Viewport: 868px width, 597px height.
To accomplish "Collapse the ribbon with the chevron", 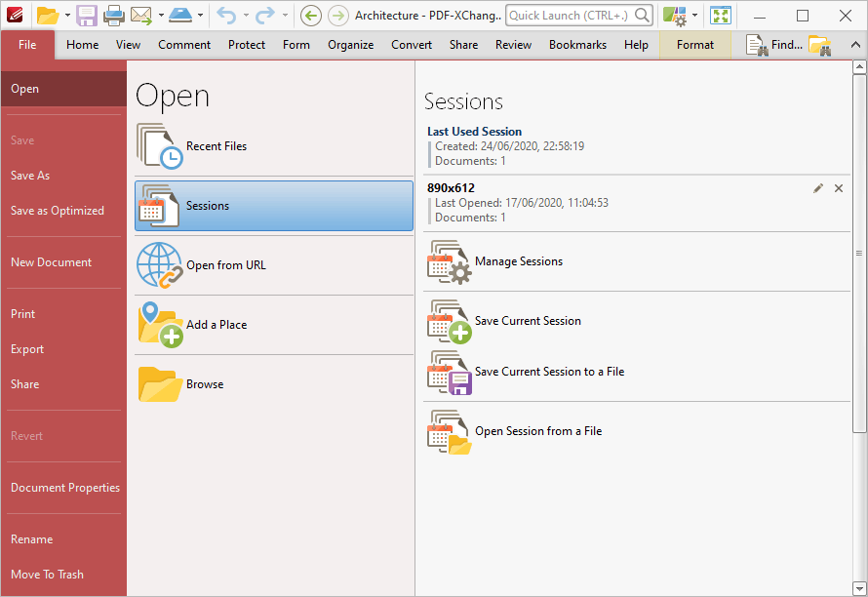I will click(x=855, y=45).
